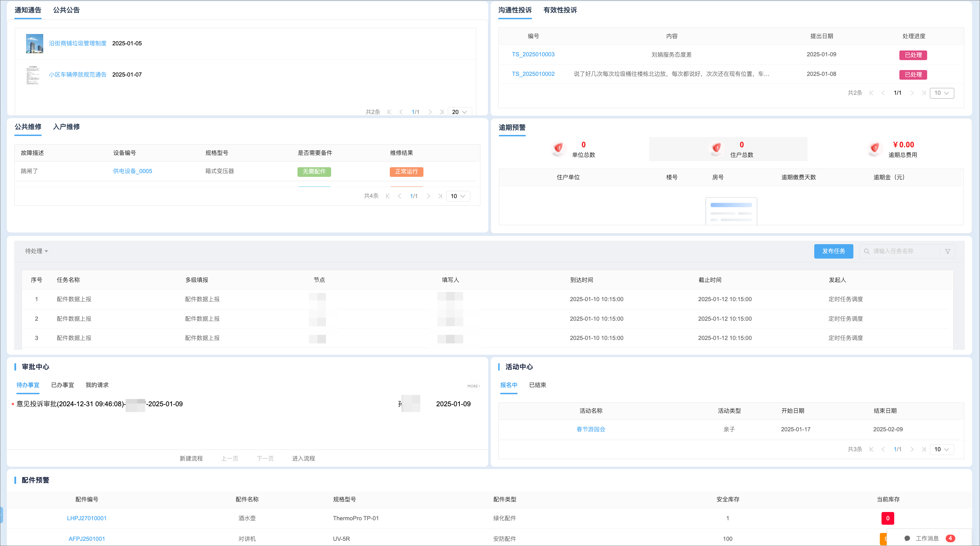Click the red badge 4 on 工作消息
The image size is (980, 546).
950,538
